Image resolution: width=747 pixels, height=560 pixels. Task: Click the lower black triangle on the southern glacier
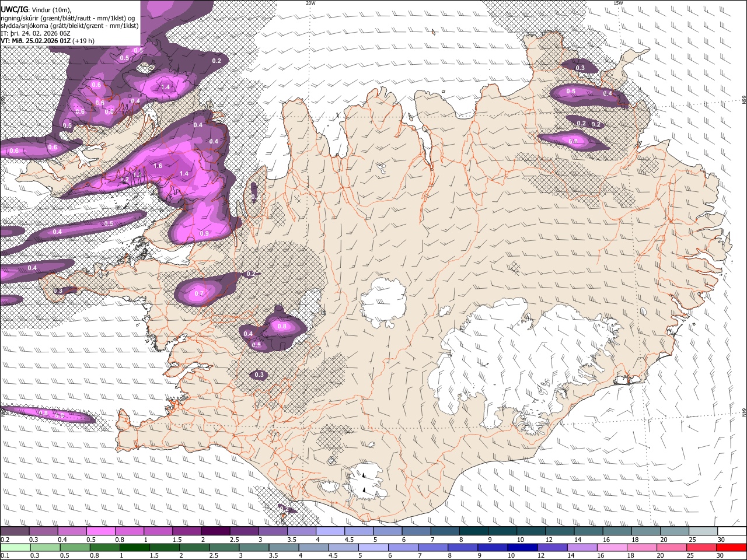[364, 490]
